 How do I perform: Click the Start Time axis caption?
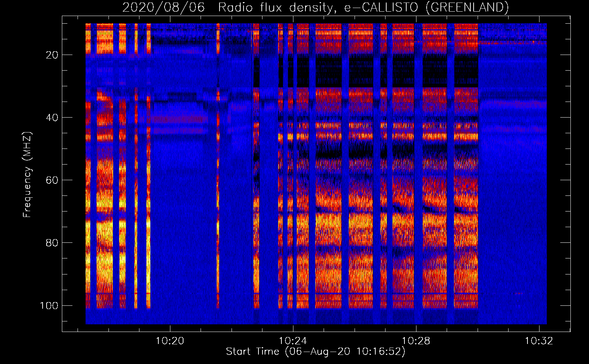[x=316, y=352]
